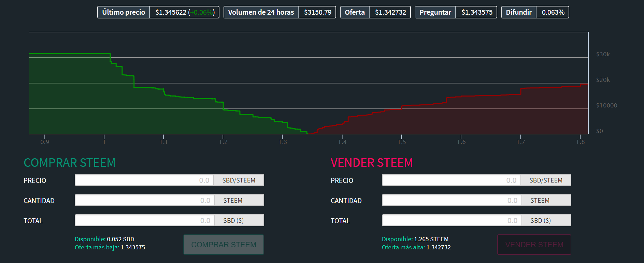Click the sell CANTIDAD amount field
644x263 pixels.
[452, 200]
